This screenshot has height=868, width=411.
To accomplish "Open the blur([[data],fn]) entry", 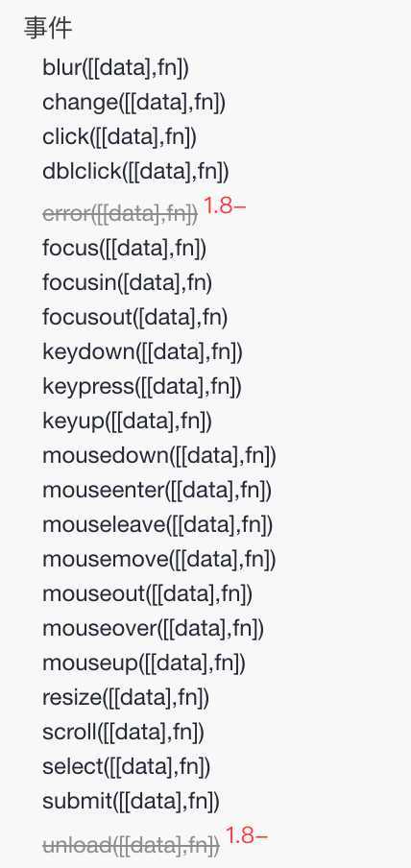I will click(x=116, y=67).
